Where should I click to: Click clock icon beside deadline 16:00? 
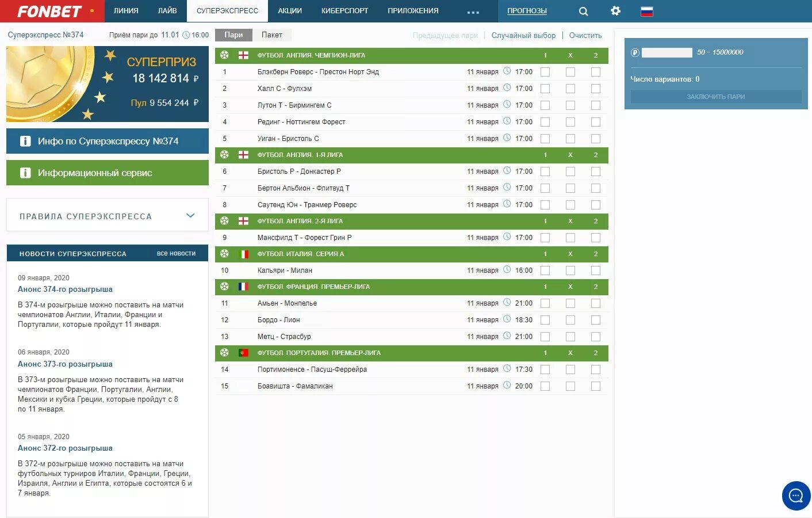186,35
